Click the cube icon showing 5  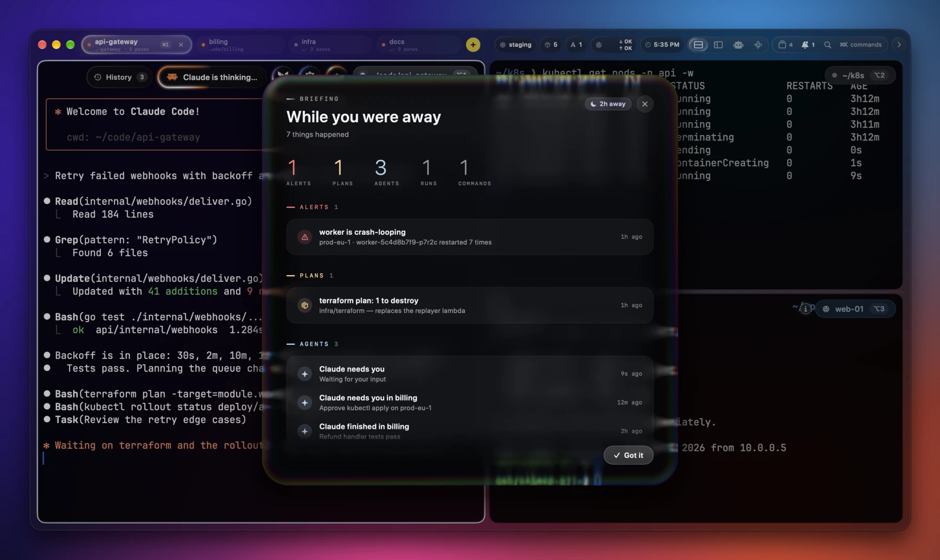[550, 45]
